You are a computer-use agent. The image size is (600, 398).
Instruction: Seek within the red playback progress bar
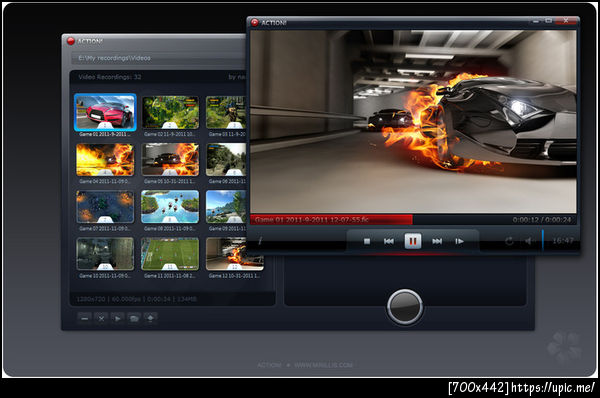[x=331, y=220]
